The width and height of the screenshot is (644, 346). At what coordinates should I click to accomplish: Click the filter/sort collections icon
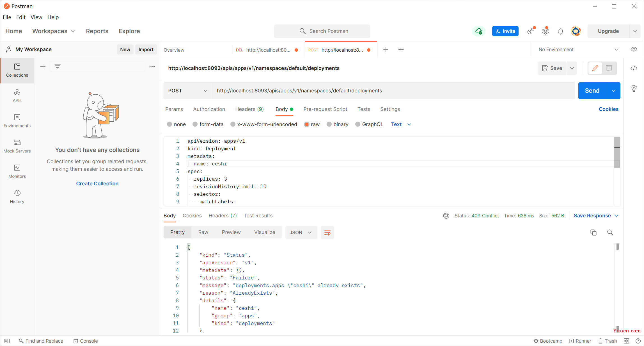click(x=58, y=67)
